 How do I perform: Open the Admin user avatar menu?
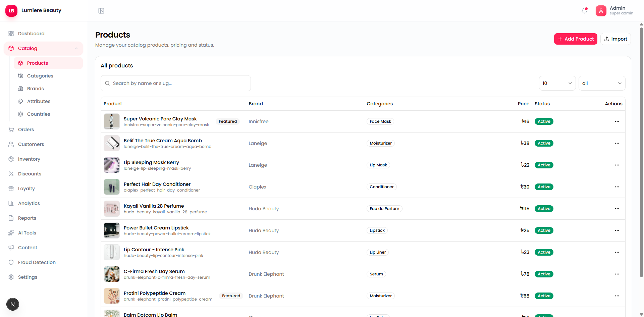click(601, 11)
